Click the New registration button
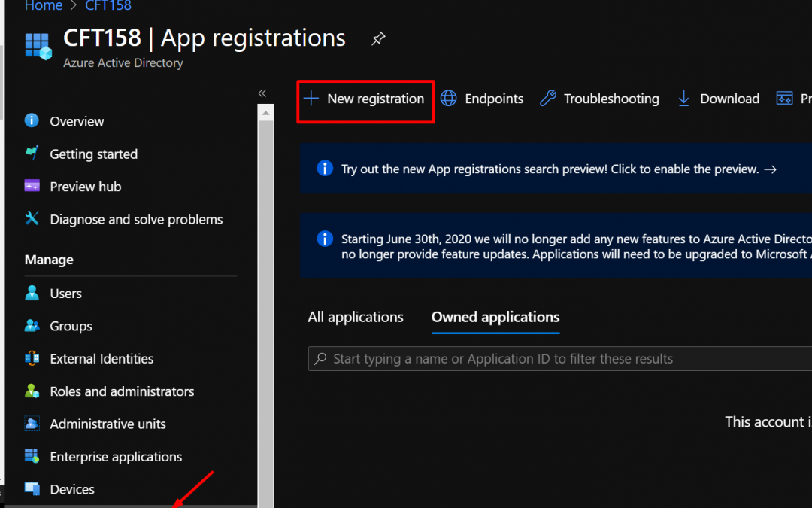Image resolution: width=812 pixels, height=508 pixels. click(x=365, y=99)
